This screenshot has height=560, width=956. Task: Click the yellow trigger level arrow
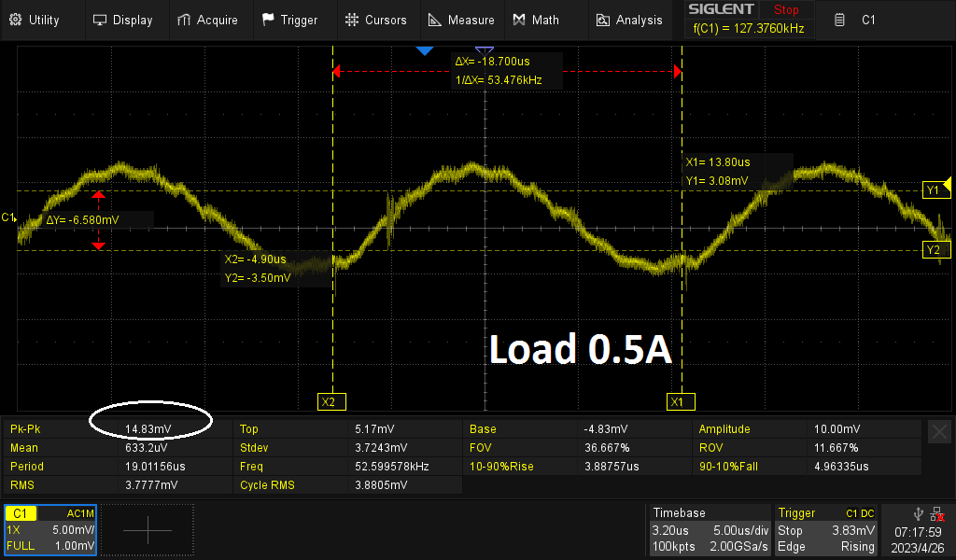pos(948,184)
